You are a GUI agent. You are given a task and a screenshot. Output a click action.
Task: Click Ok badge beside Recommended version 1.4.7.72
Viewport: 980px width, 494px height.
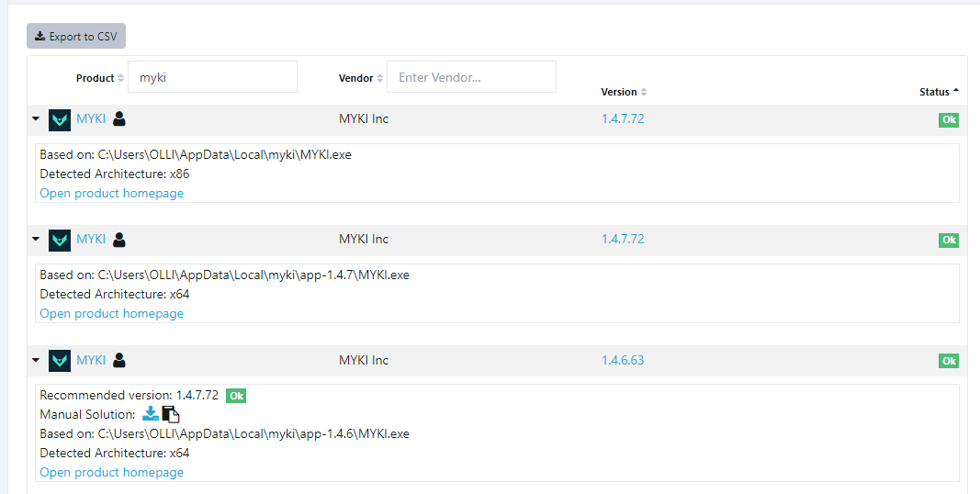(236, 396)
